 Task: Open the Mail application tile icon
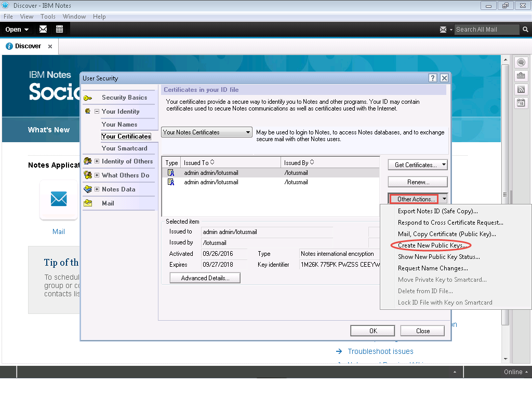point(59,199)
